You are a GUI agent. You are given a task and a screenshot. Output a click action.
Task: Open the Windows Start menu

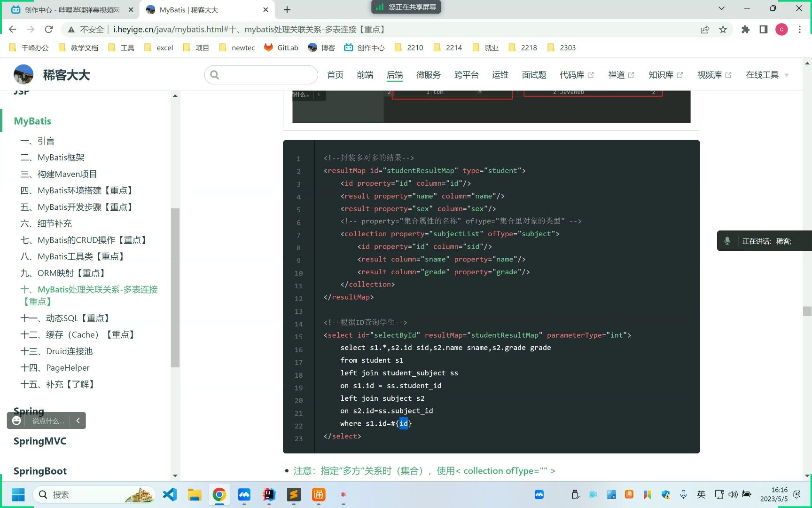pos(18,494)
